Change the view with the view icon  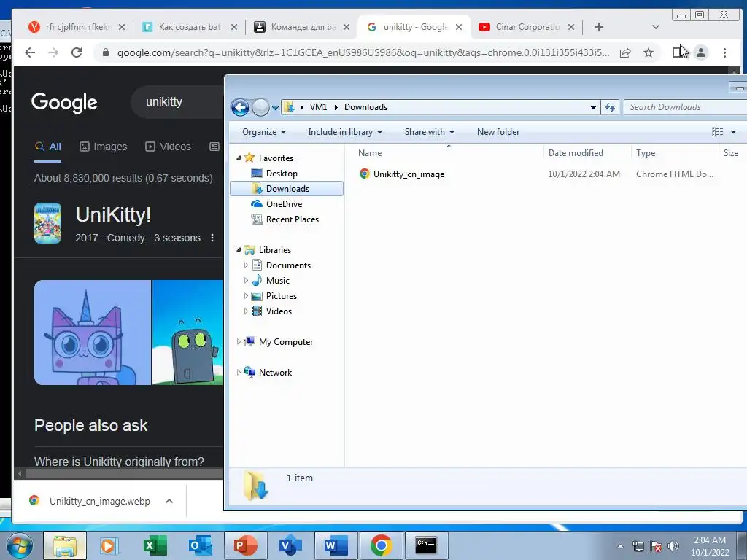click(x=718, y=132)
